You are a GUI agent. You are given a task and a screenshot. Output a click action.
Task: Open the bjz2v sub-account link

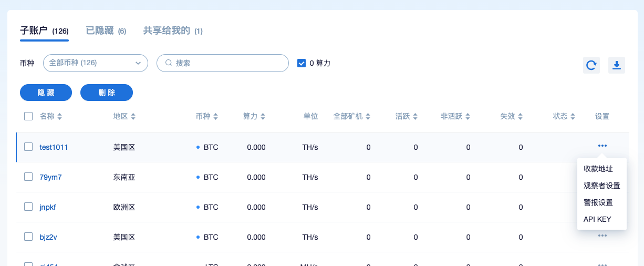48,237
